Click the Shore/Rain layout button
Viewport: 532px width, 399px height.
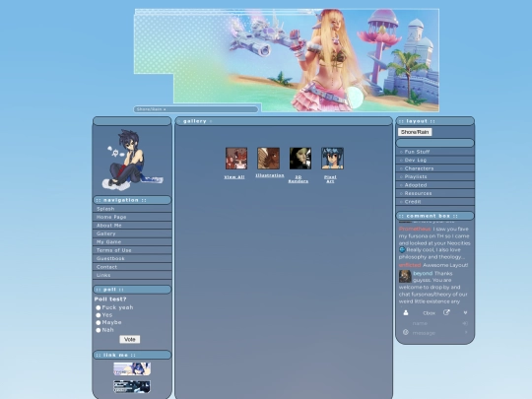415,132
